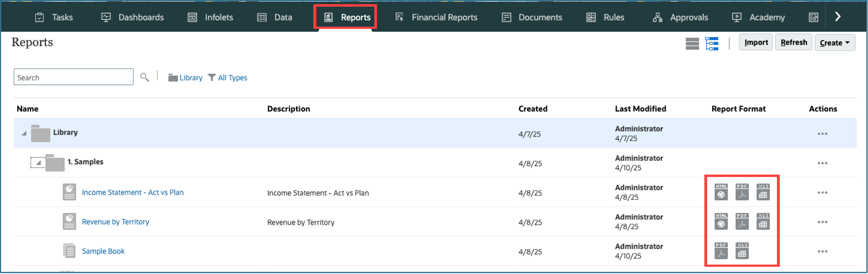Go to the Financial Reports tab
Image resolution: width=868 pixels, height=274 pixels.
tap(436, 17)
